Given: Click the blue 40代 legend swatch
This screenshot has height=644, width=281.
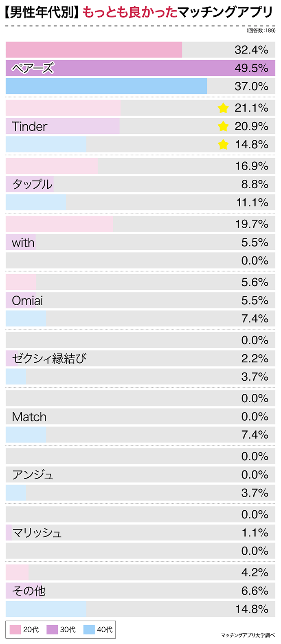Looking at the screenshot, I should click(89, 630).
